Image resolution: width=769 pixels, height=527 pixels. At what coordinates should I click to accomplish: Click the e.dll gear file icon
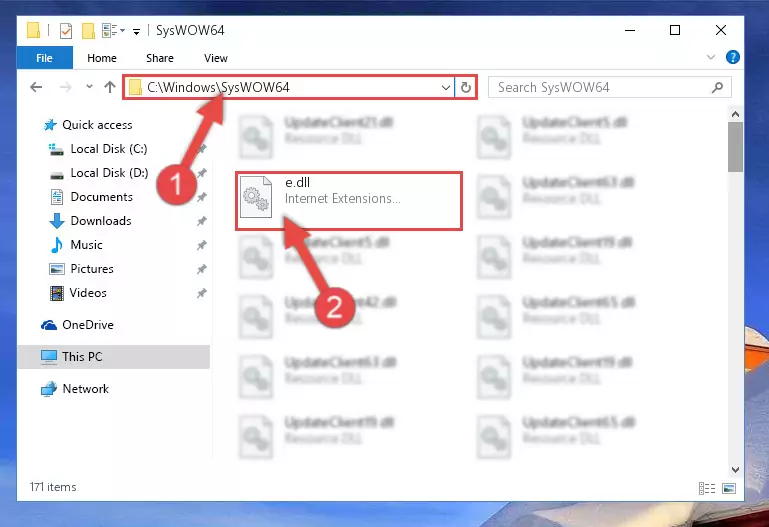coord(256,197)
